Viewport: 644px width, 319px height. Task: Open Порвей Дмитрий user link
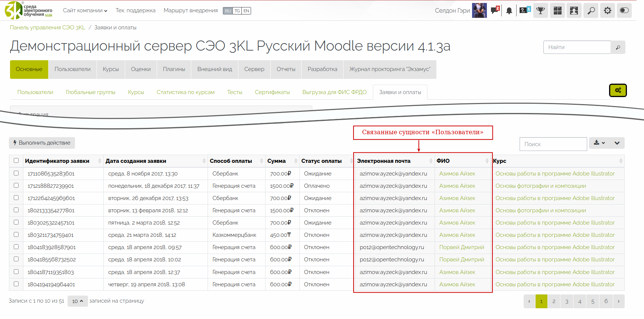pos(461,247)
